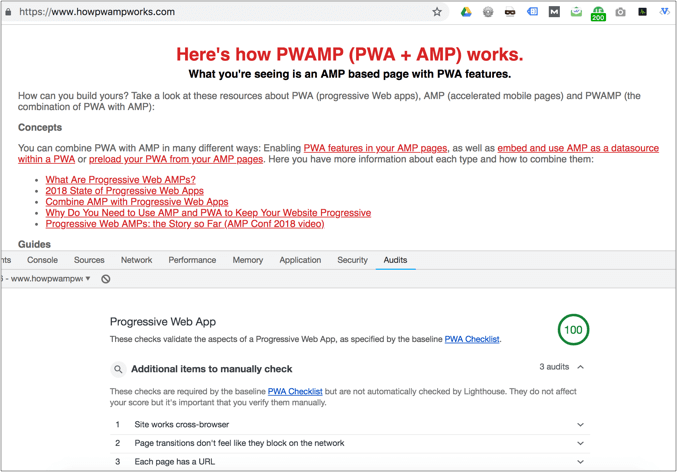
Task: Open What Are Progressive Web AMPs link
Action: tap(120, 180)
